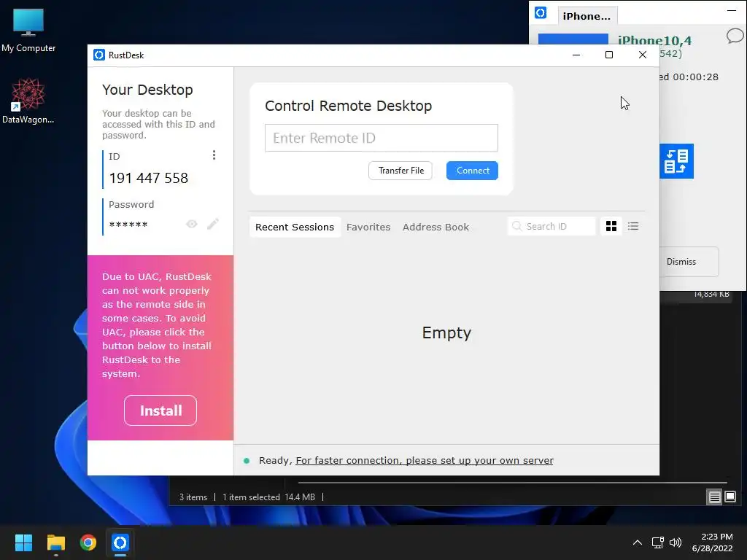Close the RustDesk window

pos(642,55)
